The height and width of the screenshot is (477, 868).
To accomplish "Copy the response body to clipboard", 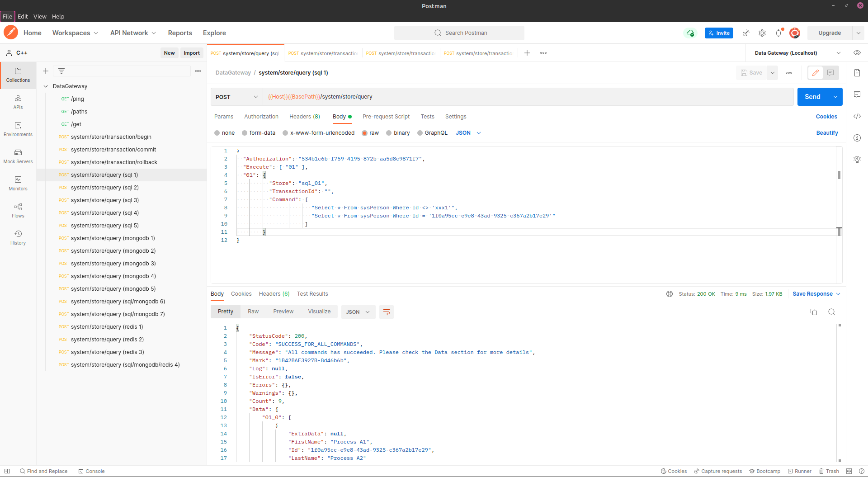I will 814,312.
